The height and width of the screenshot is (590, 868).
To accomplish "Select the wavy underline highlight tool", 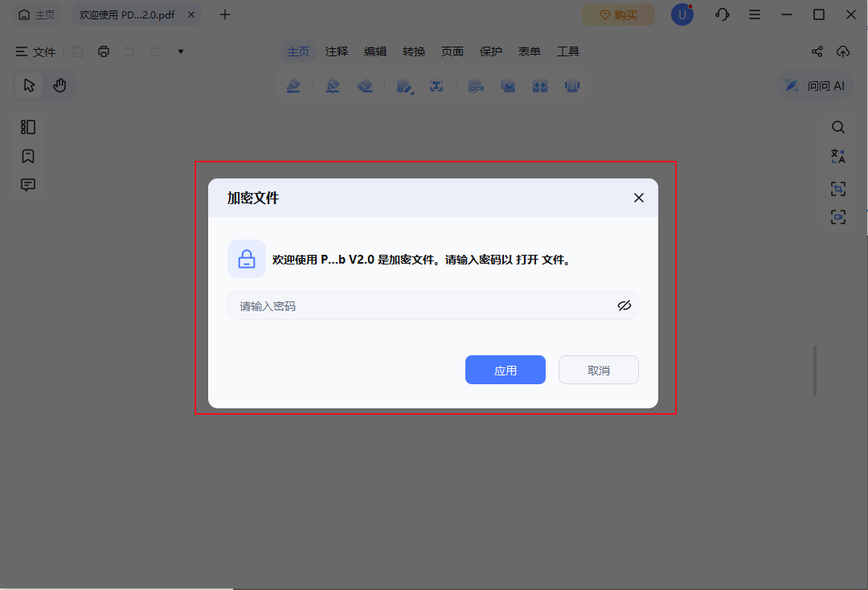I will (333, 86).
